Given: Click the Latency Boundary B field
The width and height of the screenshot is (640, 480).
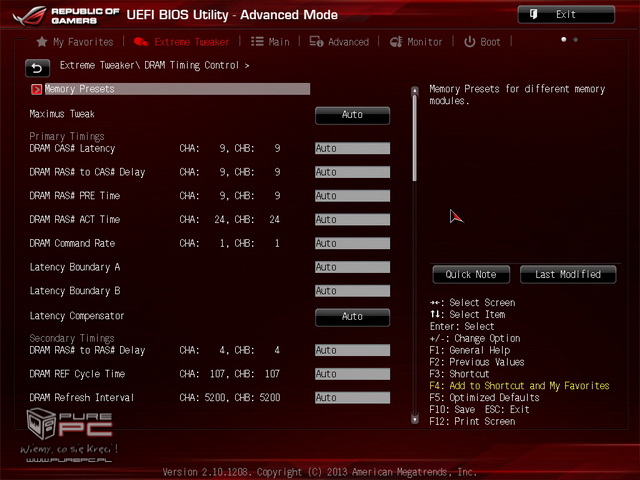Looking at the screenshot, I should [352, 291].
